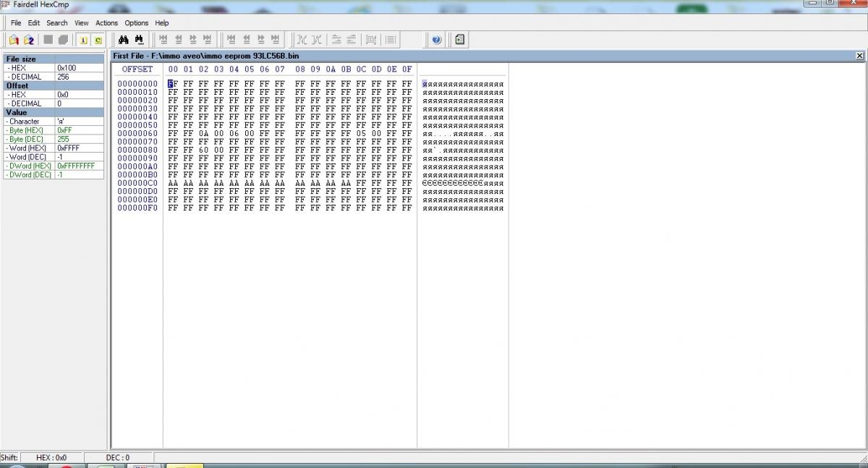Open the View menu
Image resolution: width=868 pixels, height=468 pixels.
point(82,23)
